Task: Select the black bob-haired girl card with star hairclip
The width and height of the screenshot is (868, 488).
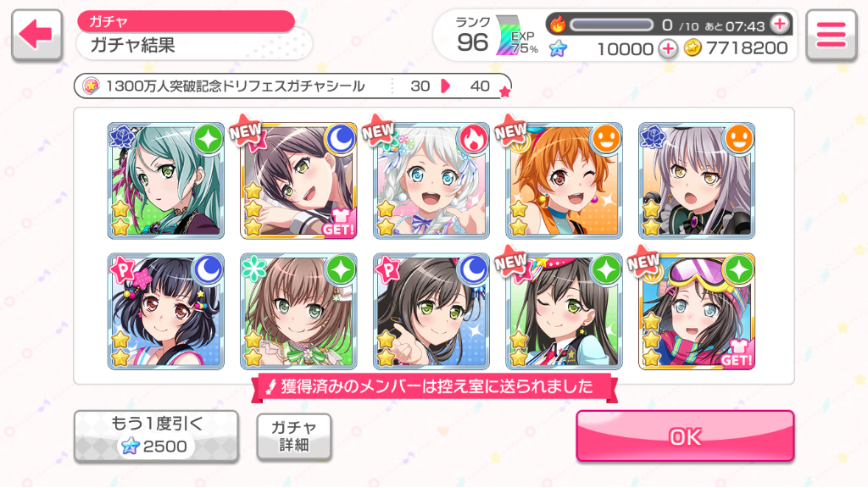Action: coord(166,312)
